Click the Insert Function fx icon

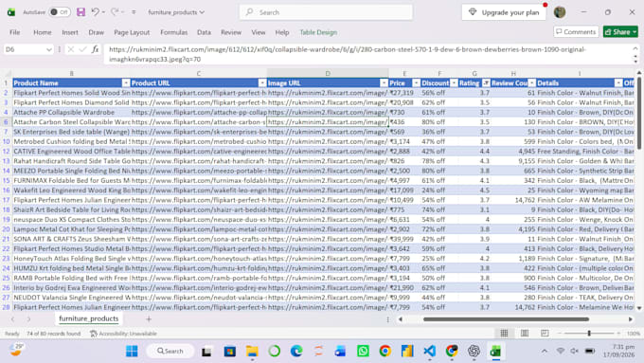click(96, 49)
